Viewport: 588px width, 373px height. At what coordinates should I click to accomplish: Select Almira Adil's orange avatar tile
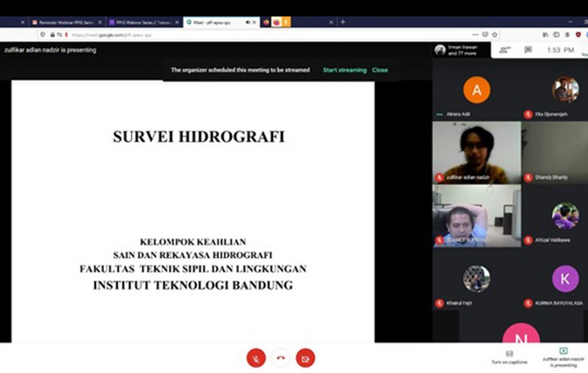tap(477, 90)
